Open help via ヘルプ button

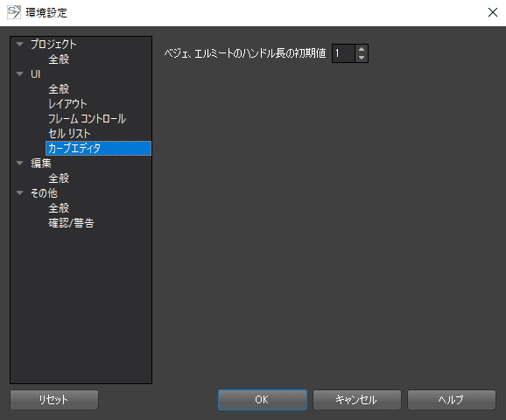coord(452,400)
